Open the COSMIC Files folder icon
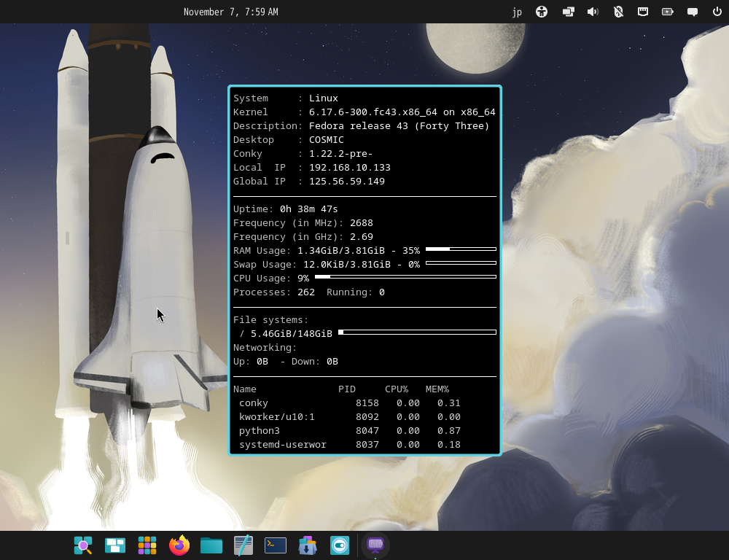Image resolution: width=729 pixels, height=560 pixels. (211, 545)
